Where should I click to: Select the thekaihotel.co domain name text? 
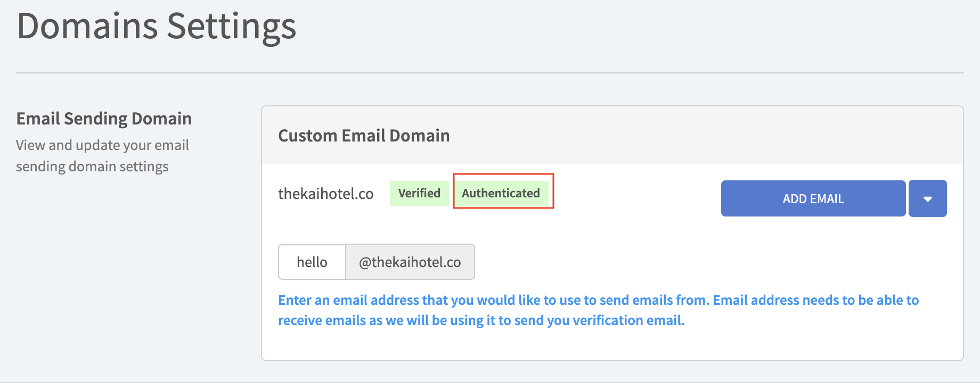[x=325, y=194]
